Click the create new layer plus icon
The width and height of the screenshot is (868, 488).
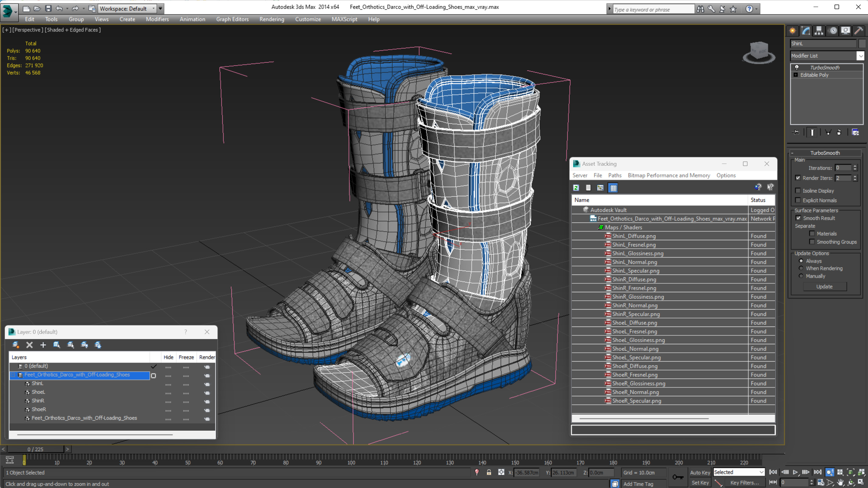tap(43, 345)
